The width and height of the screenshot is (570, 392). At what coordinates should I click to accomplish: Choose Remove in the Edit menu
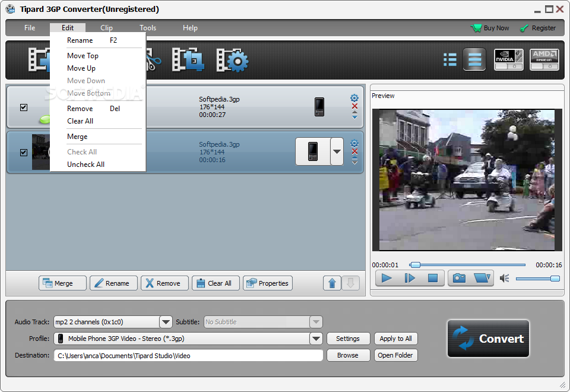pyautogui.click(x=97, y=109)
